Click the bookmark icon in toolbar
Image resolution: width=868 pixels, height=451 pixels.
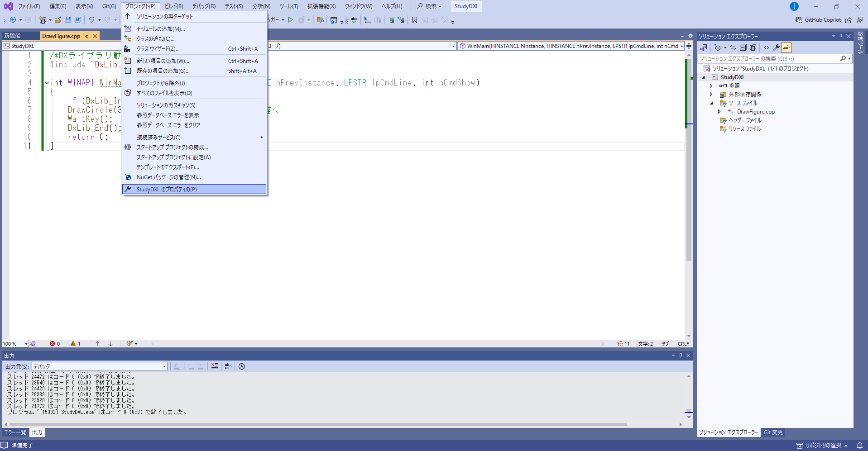click(414, 20)
